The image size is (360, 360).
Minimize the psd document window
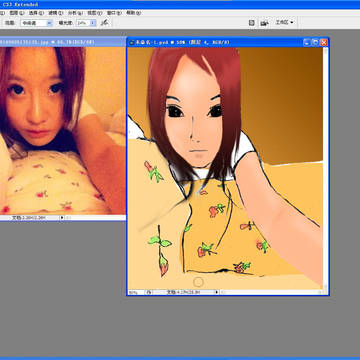tap(307, 42)
